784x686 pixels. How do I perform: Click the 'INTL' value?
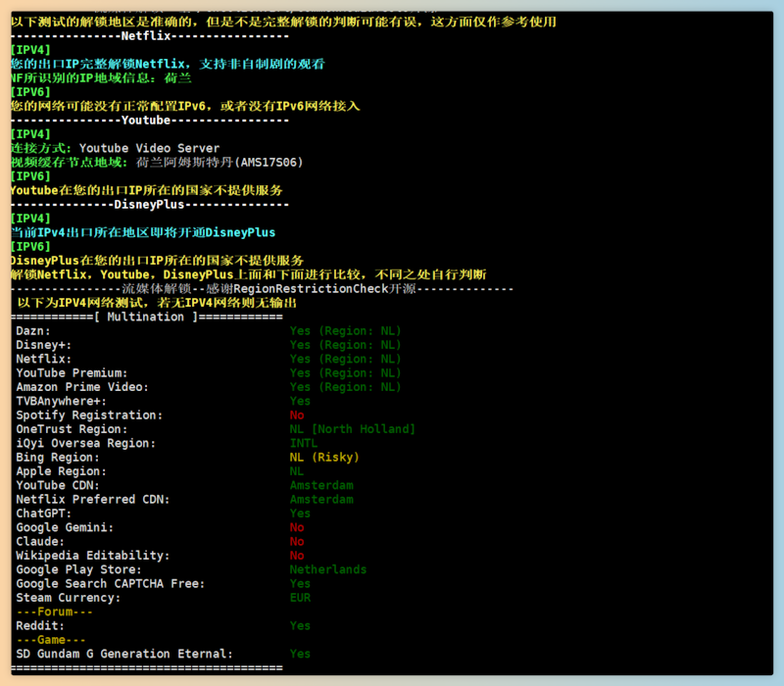point(304,443)
